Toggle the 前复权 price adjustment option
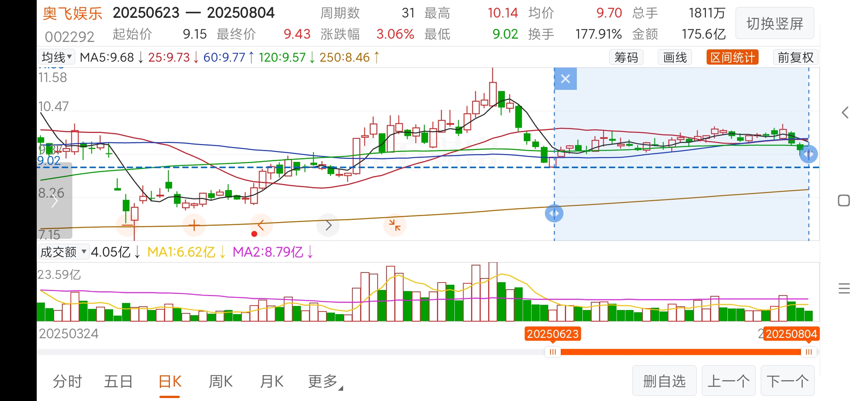The image size is (868, 401). [795, 58]
